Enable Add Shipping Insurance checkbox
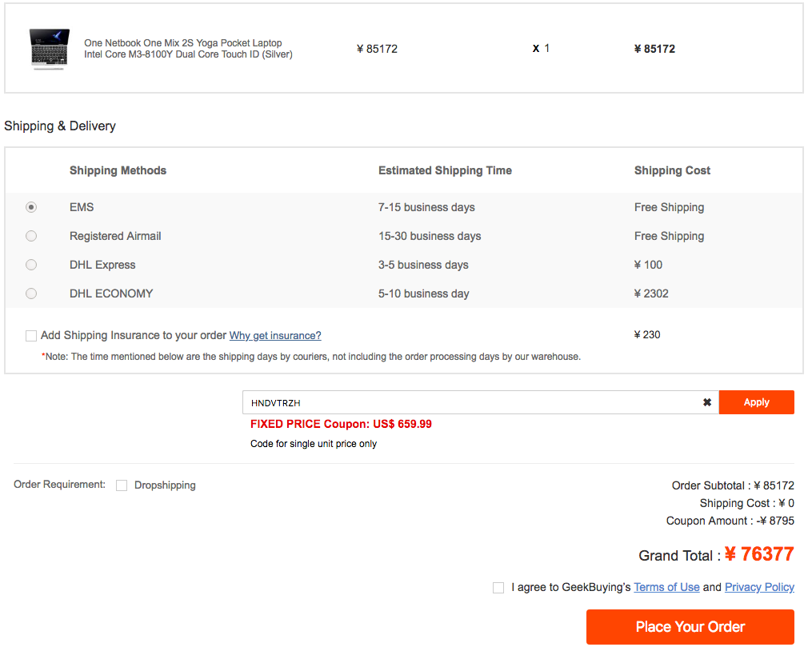This screenshot has height=655, width=812. 31,336
